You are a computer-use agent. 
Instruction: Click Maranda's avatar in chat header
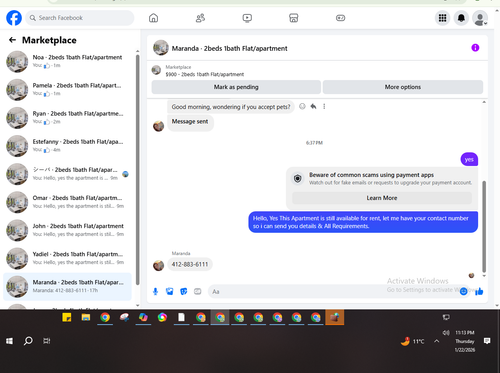161,48
